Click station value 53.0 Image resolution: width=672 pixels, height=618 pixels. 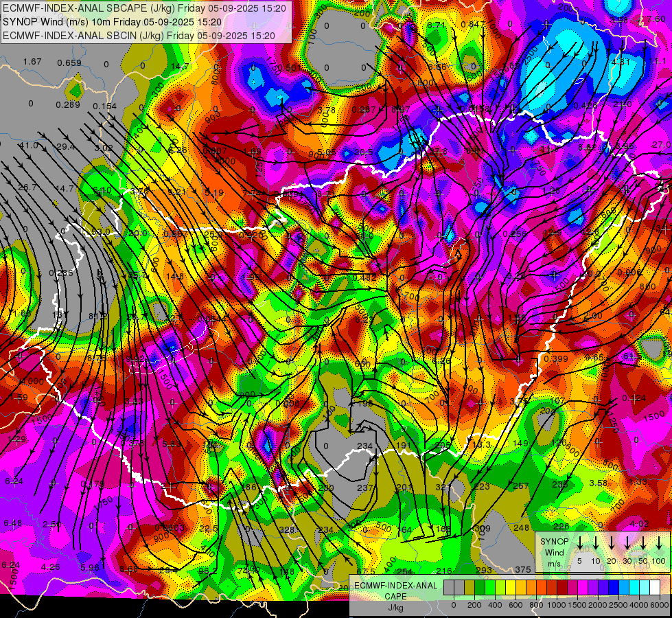101,232
